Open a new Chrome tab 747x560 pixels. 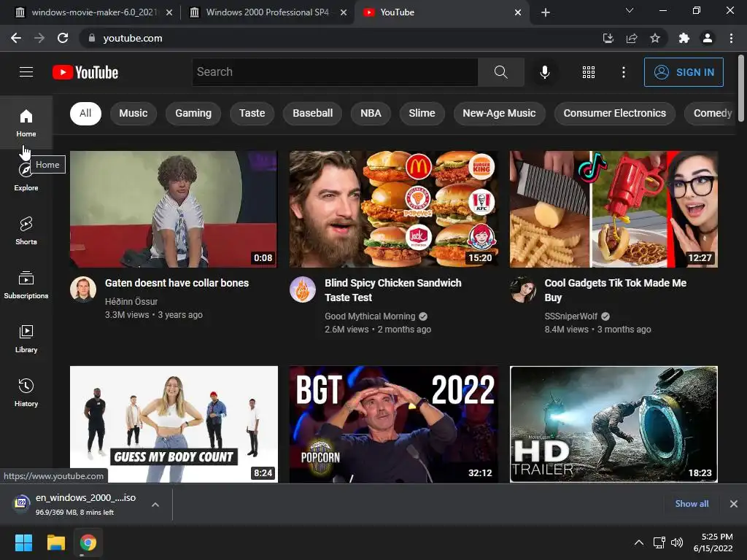pyautogui.click(x=546, y=12)
